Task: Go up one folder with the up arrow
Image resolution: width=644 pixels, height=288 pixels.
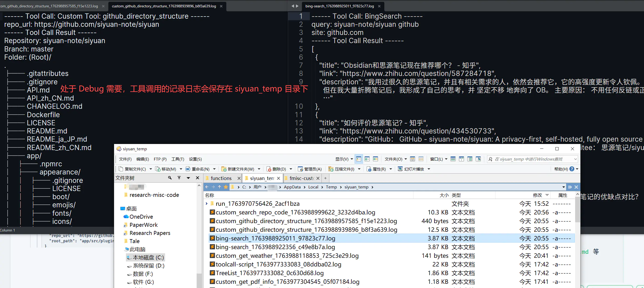Action: pos(219,187)
